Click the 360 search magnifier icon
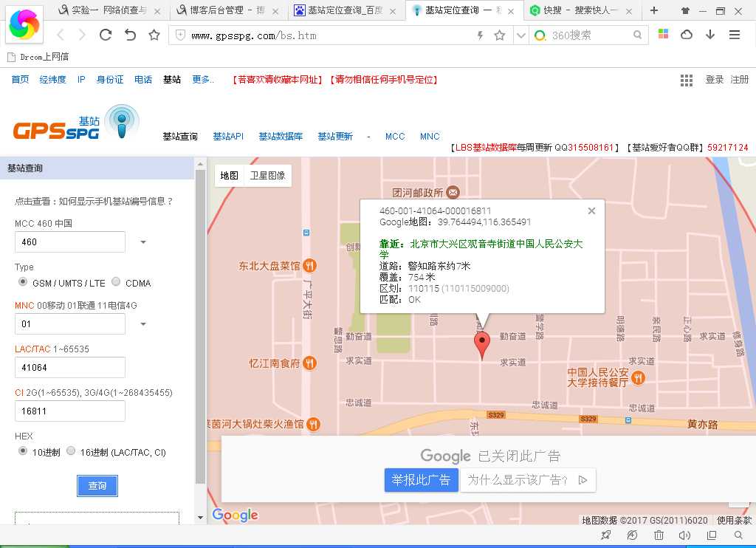Image resolution: width=756 pixels, height=548 pixels. [637, 35]
